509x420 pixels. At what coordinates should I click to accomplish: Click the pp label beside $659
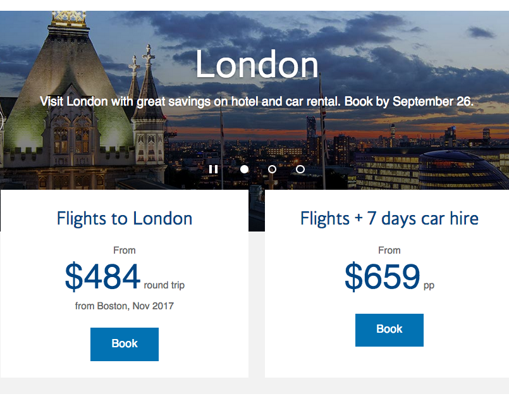[429, 285]
